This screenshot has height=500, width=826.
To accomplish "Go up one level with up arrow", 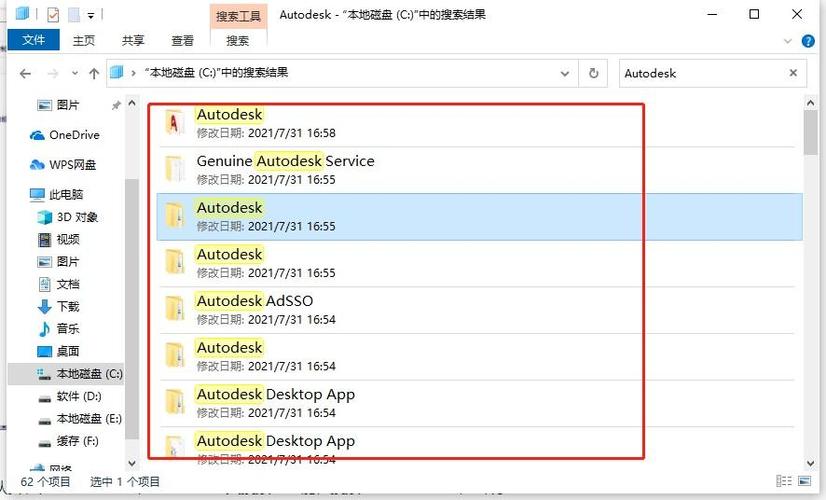I will pos(94,74).
